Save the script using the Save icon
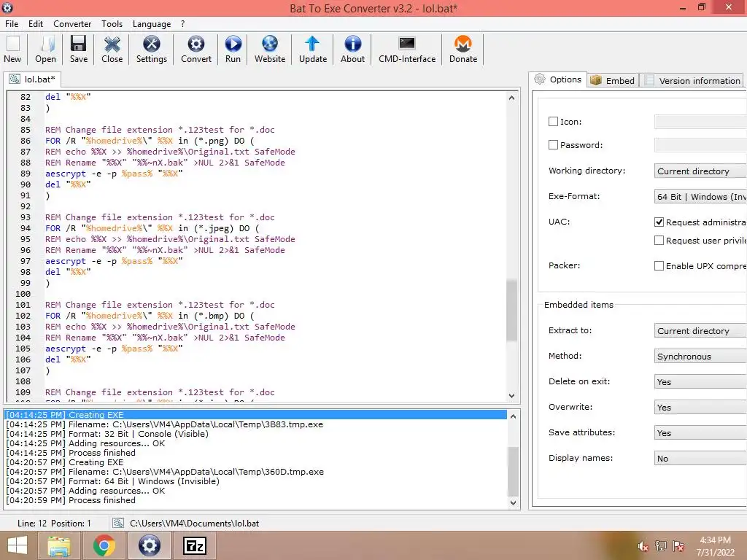This screenshot has width=747, height=560. [79, 49]
